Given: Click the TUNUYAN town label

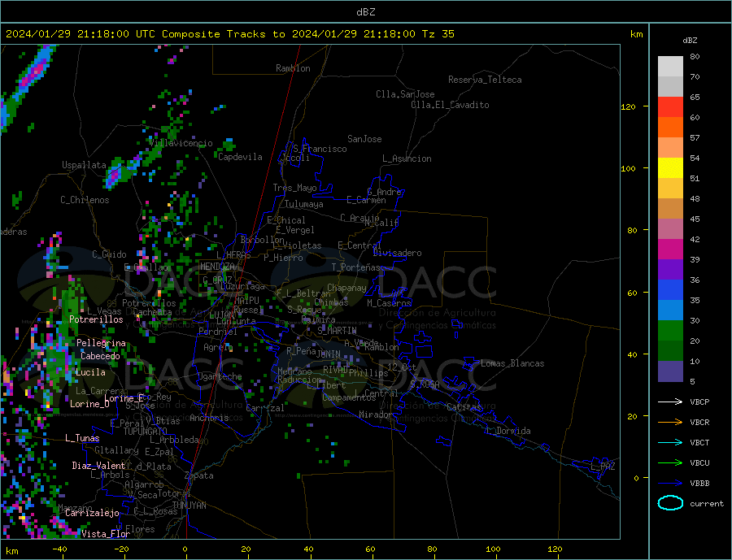Looking at the screenshot, I should click(x=189, y=506).
